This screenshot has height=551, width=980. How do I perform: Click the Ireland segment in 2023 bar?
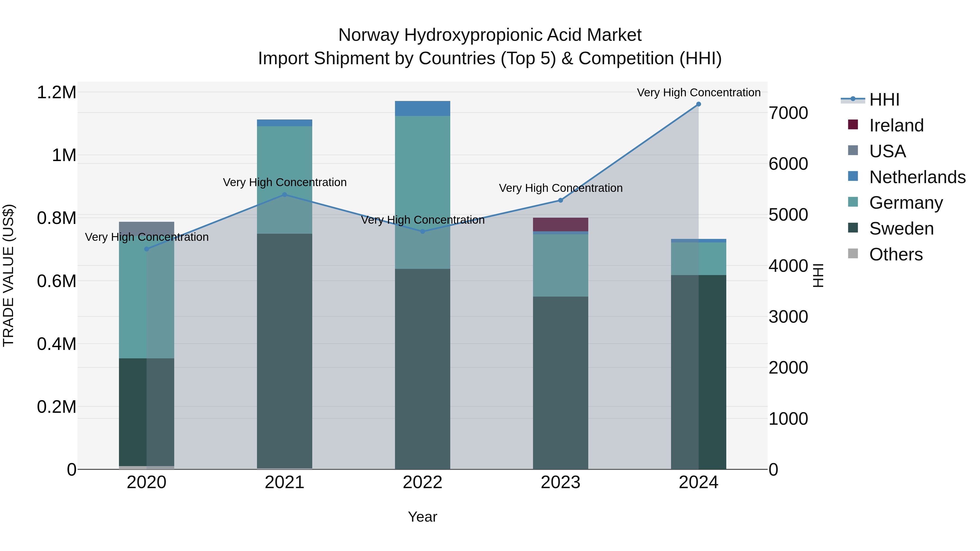click(x=561, y=224)
